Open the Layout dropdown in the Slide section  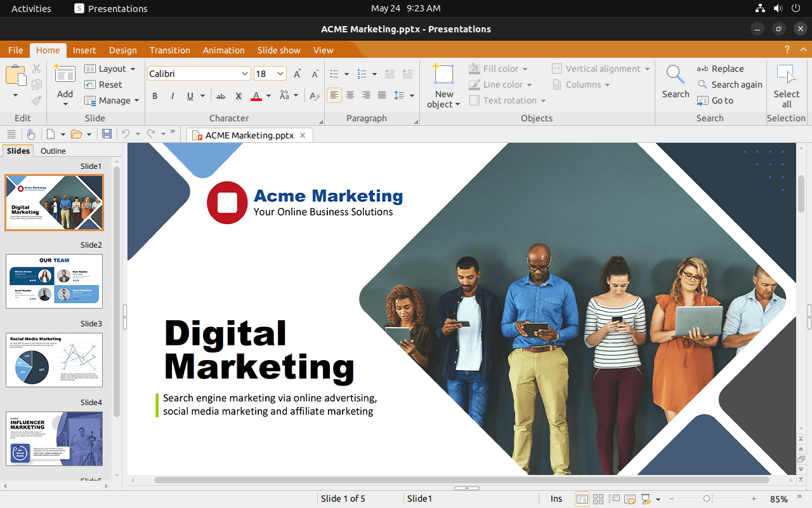111,68
